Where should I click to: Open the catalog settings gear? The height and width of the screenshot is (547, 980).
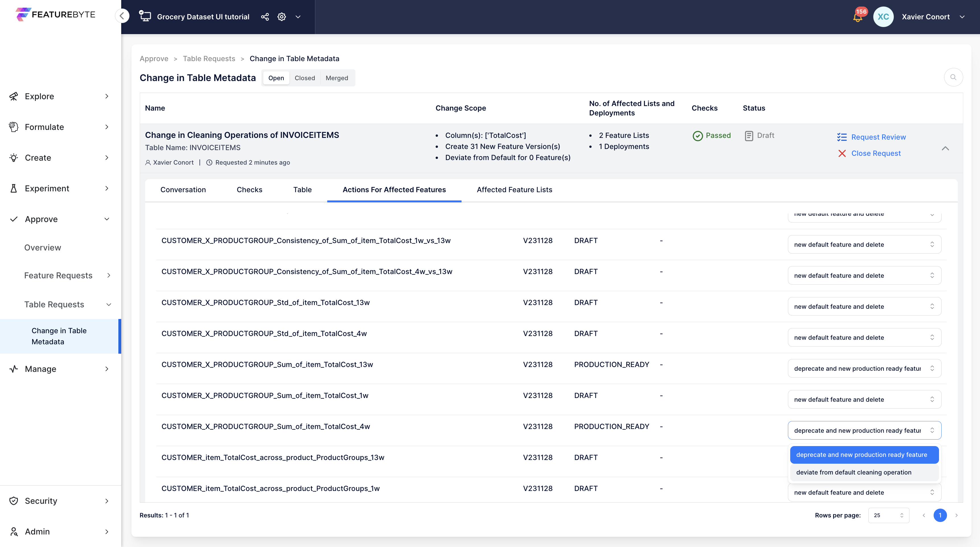pos(281,17)
